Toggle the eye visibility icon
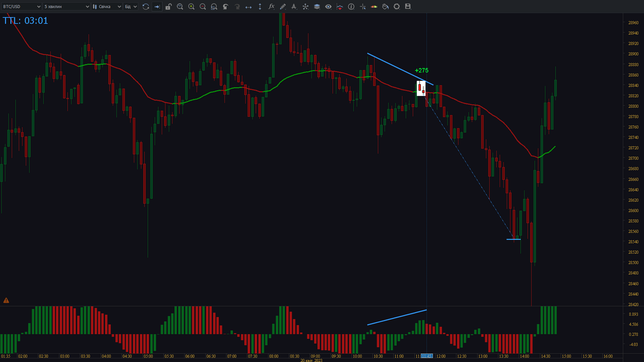The image size is (644, 362). pyautogui.click(x=328, y=6)
